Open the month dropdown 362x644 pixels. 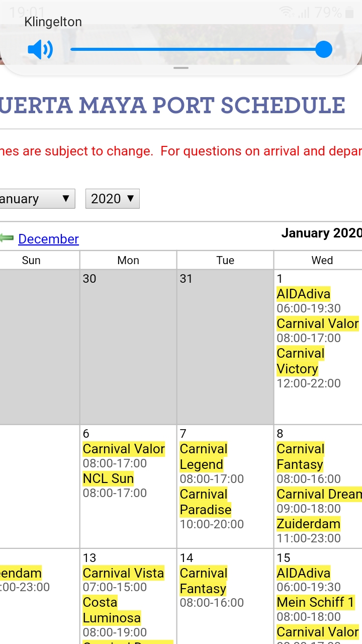click(x=37, y=199)
